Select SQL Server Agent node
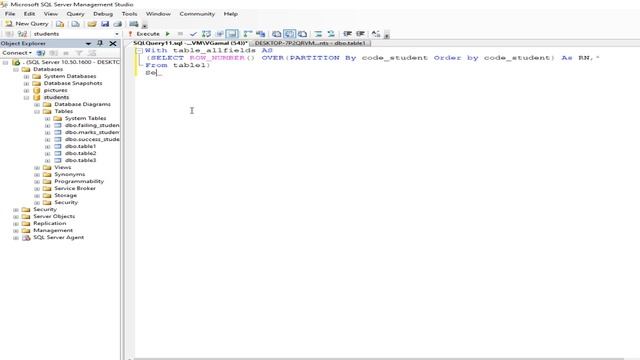 click(58, 238)
